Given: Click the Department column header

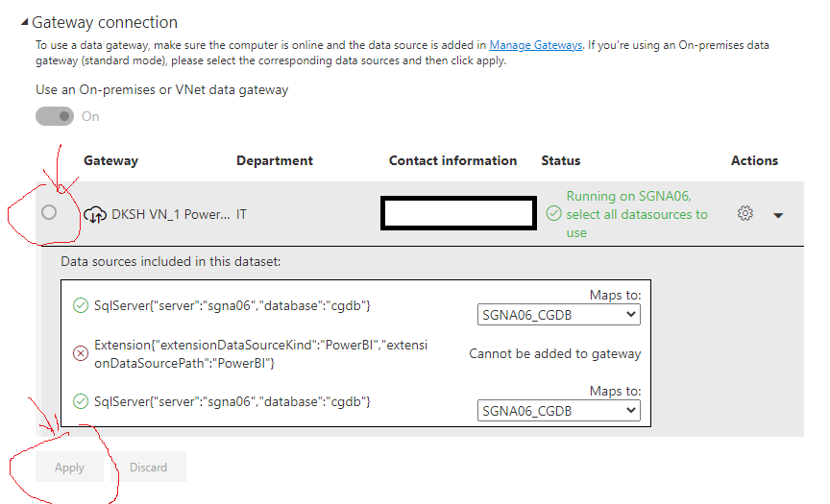Looking at the screenshot, I should (x=275, y=160).
